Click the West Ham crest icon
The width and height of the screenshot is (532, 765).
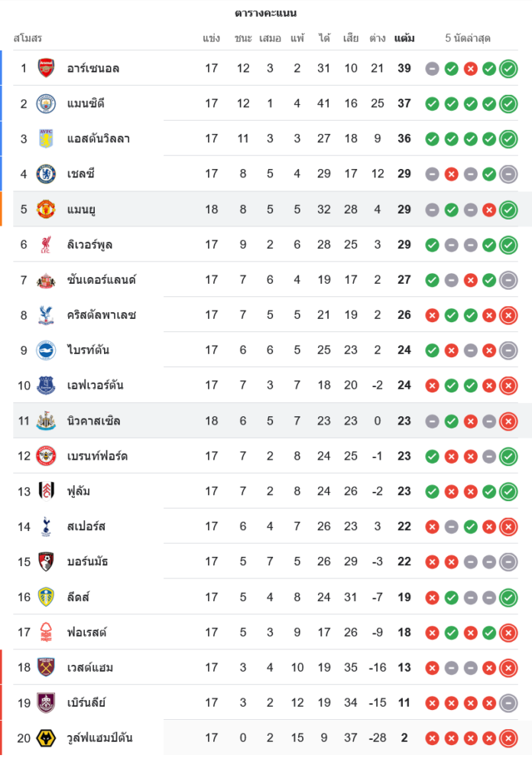47,667
